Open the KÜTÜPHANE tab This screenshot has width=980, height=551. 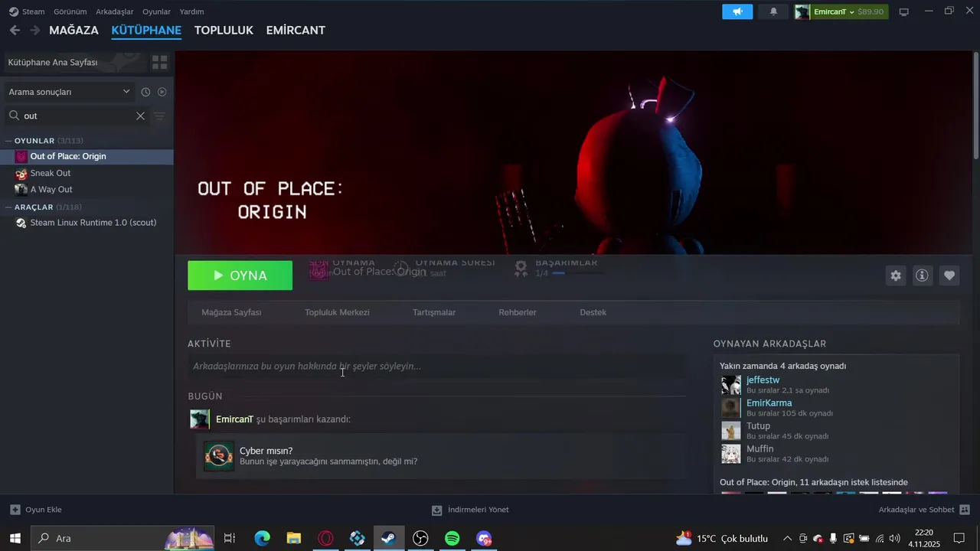pyautogui.click(x=146, y=30)
